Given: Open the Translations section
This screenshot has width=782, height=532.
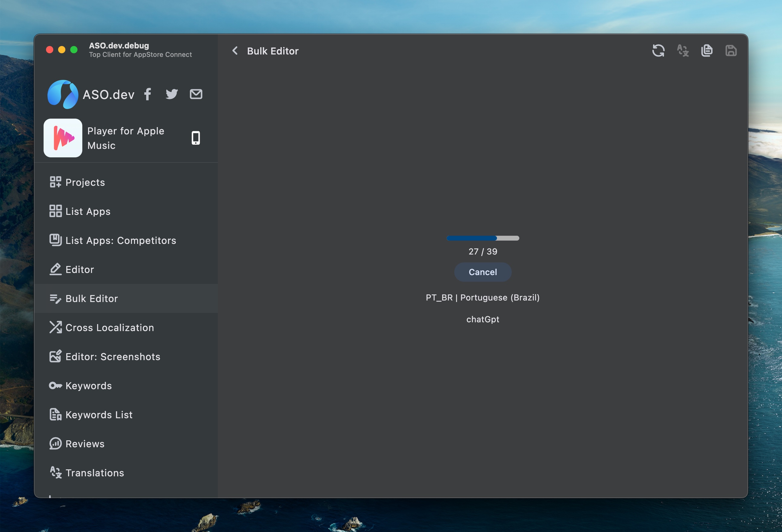Looking at the screenshot, I should (x=94, y=473).
